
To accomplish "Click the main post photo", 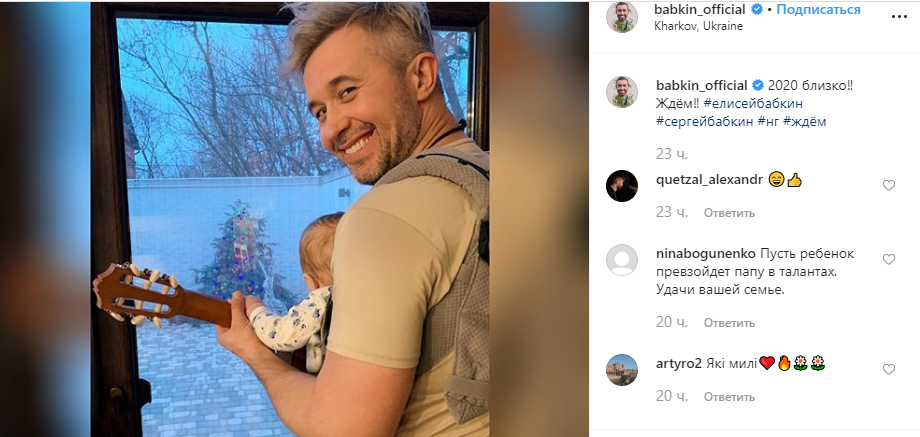I will click(290, 219).
